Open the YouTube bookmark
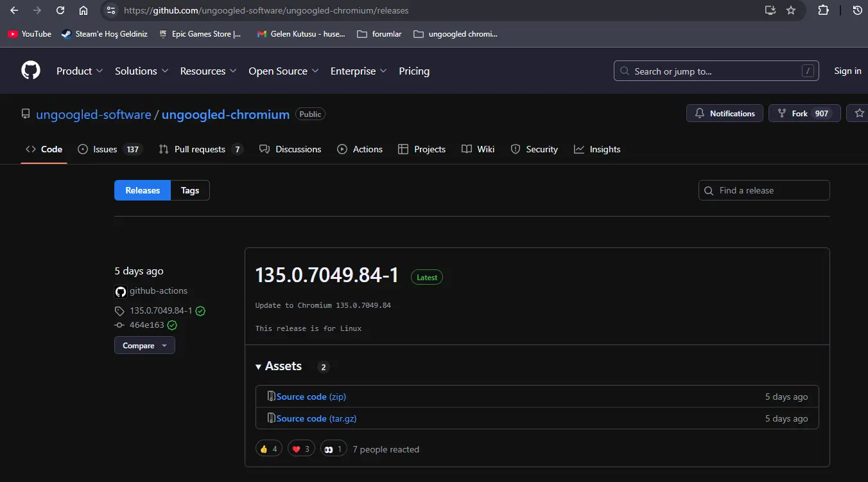 pyautogui.click(x=30, y=34)
